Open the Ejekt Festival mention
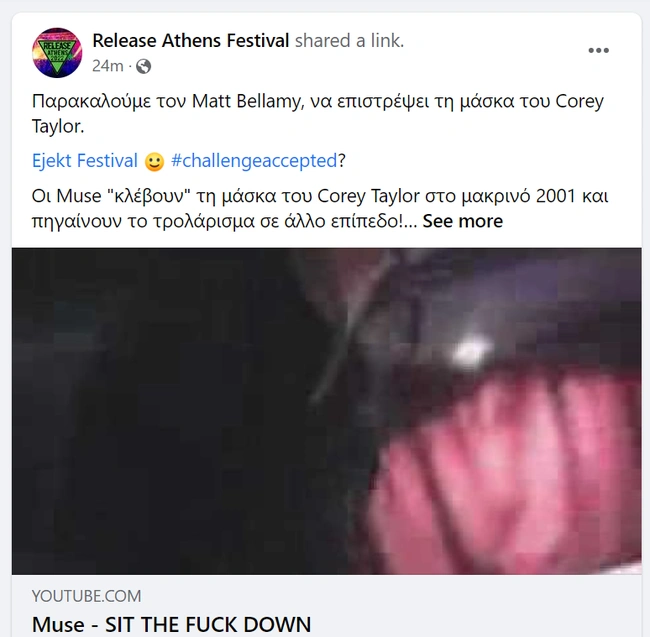 click(x=84, y=161)
